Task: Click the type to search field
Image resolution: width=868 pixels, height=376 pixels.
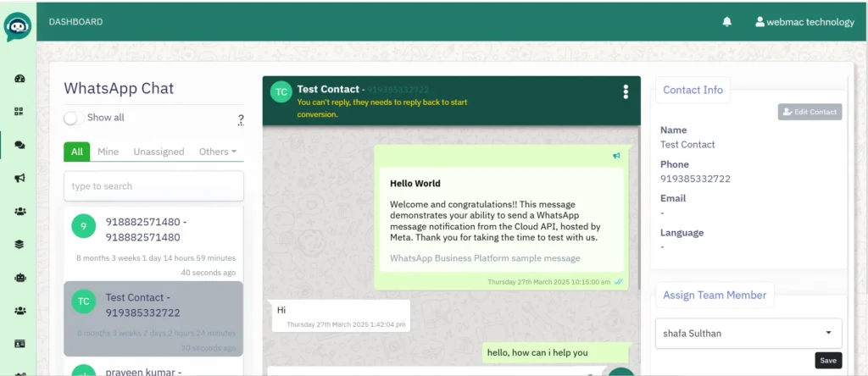Action: [x=154, y=185]
